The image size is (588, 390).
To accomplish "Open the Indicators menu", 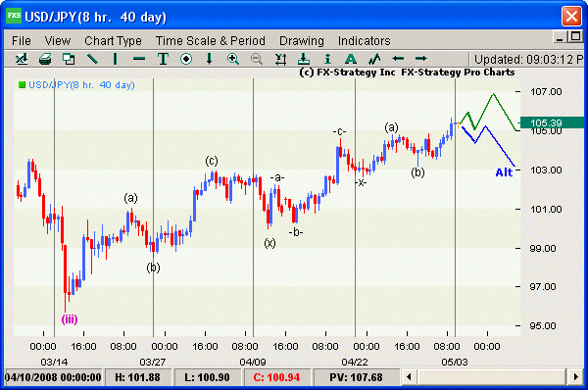I will 365,40.
